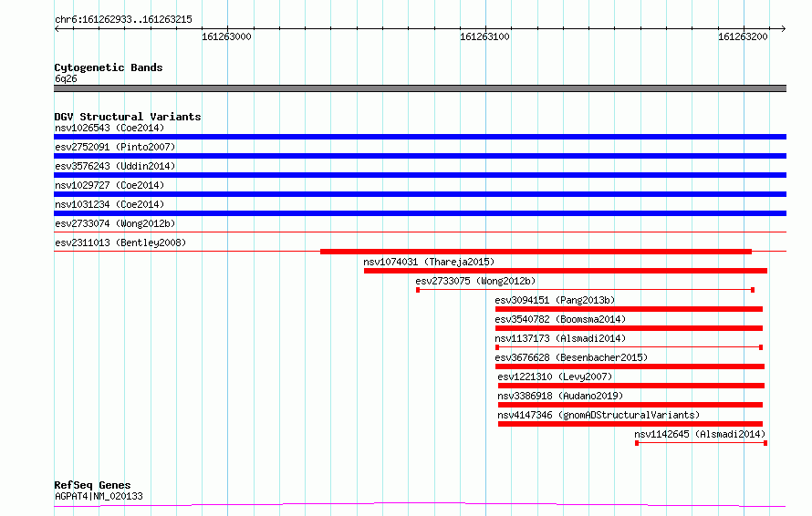Click the blue bar under nsv1026543

[420, 137]
